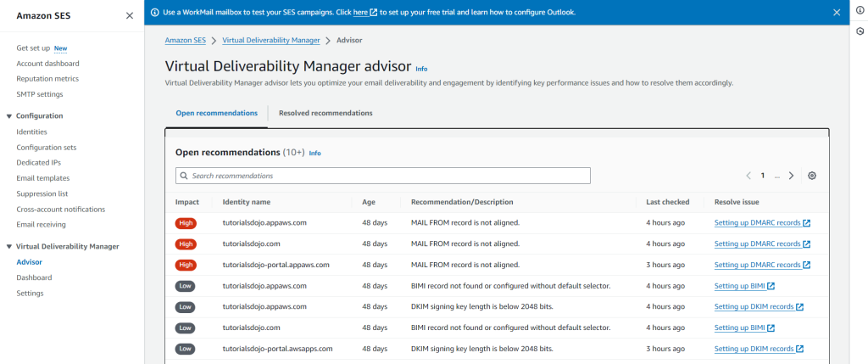Click High badge for tutorialsdojo.appaws.com
Image resolution: width=868 pixels, height=364 pixels.
click(x=186, y=222)
